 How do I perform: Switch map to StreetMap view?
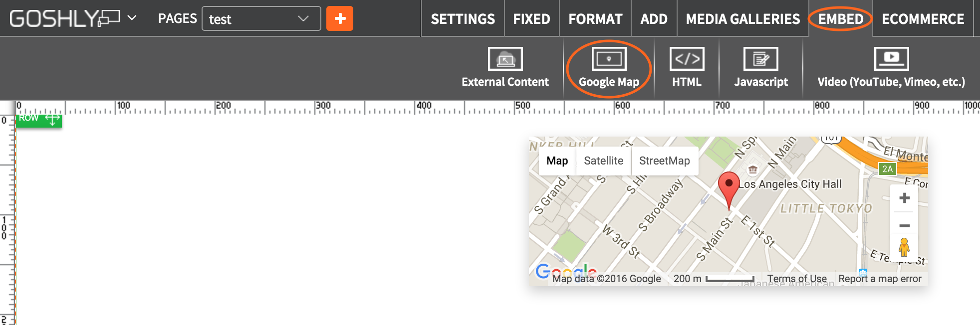[x=664, y=161]
